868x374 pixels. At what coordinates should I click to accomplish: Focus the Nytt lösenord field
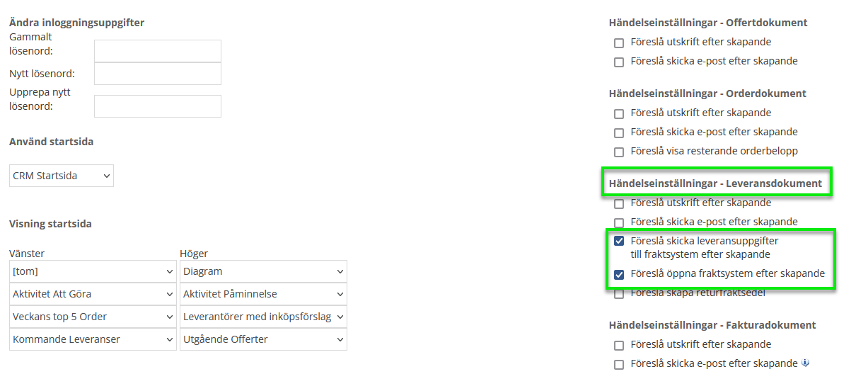[x=157, y=74]
